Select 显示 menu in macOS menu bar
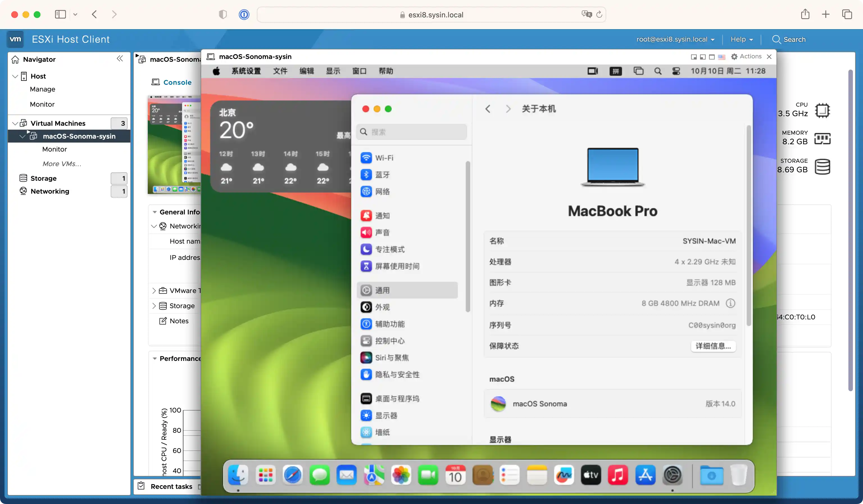863x504 pixels. tap(333, 71)
